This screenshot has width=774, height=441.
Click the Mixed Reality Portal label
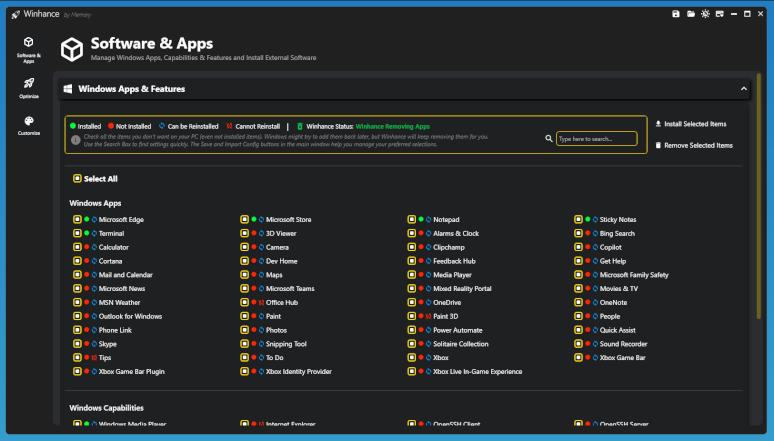click(x=462, y=288)
